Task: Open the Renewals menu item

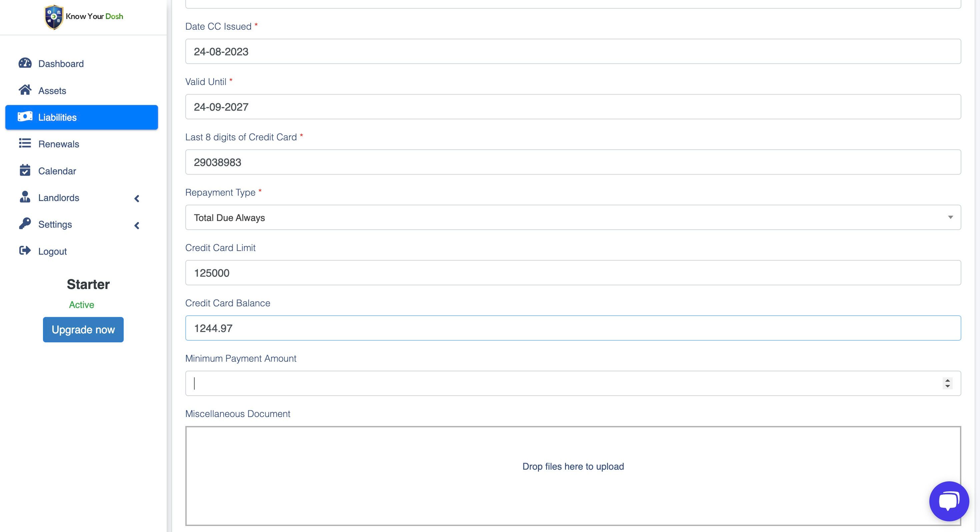Action: coord(59,144)
